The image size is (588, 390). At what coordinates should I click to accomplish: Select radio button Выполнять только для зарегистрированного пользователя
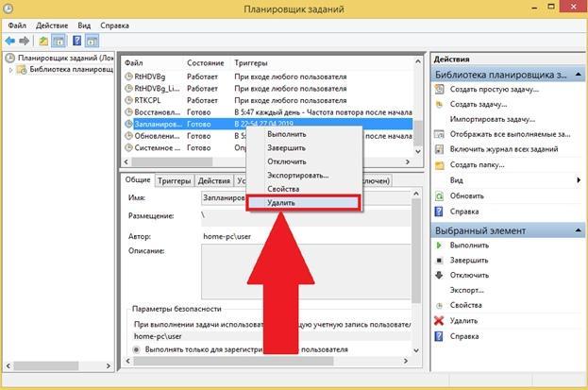pyautogui.click(x=137, y=349)
